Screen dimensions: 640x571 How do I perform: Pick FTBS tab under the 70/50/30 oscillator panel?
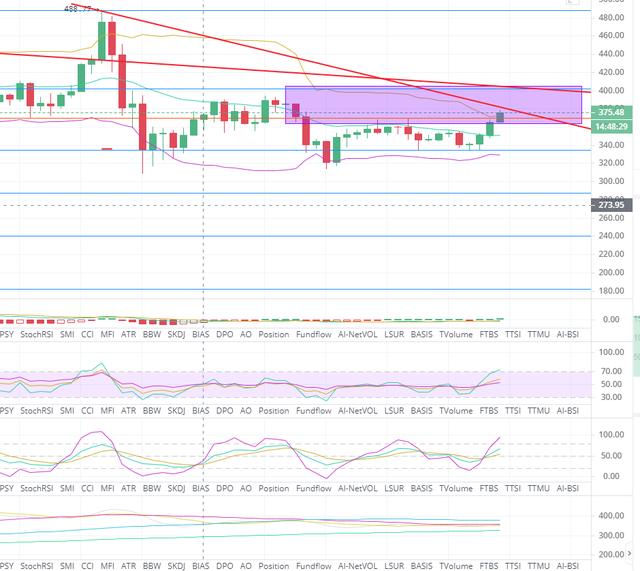coord(489,411)
